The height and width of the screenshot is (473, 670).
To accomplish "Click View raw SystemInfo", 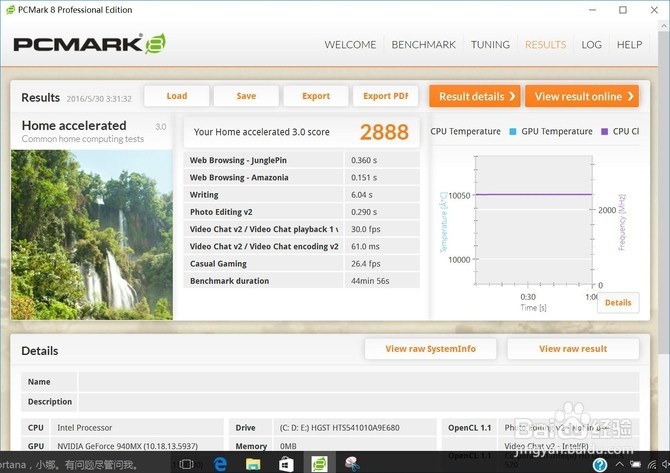I will point(430,349).
